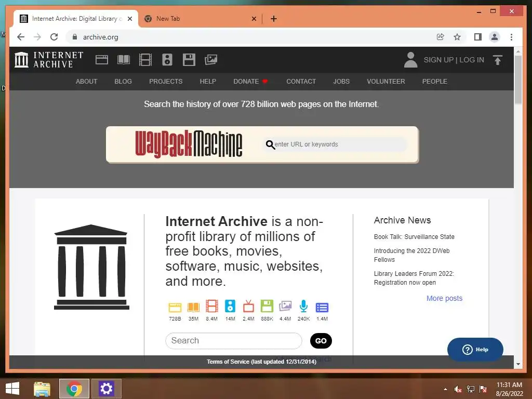This screenshot has height=399, width=532.
Task: Click the Internet Archive logo in header
Action: pos(49,60)
